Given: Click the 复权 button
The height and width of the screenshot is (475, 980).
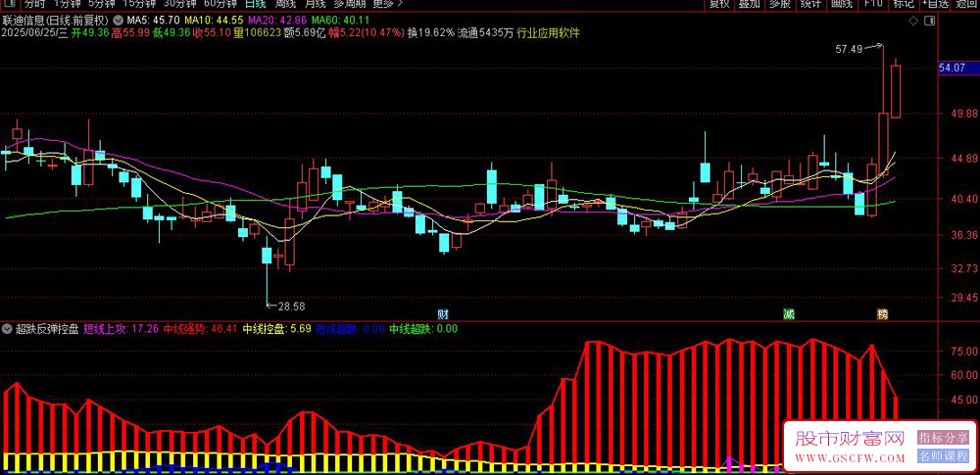Looking at the screenshot, I should click(x=718, y=4).
